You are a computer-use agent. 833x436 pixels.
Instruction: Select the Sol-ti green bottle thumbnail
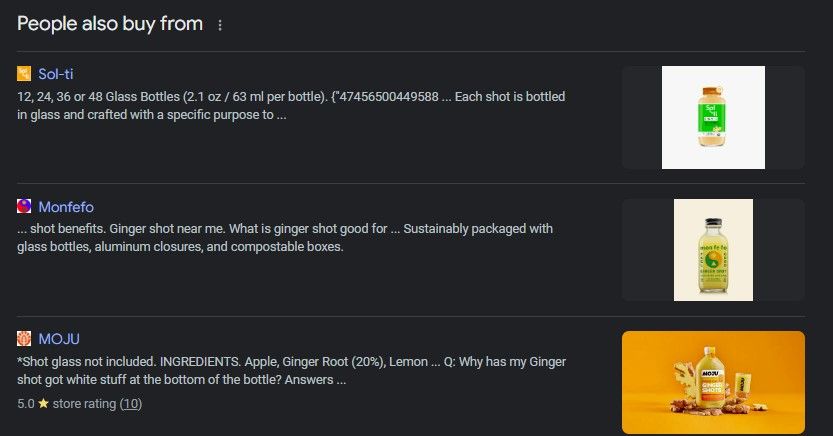(713, 117)
